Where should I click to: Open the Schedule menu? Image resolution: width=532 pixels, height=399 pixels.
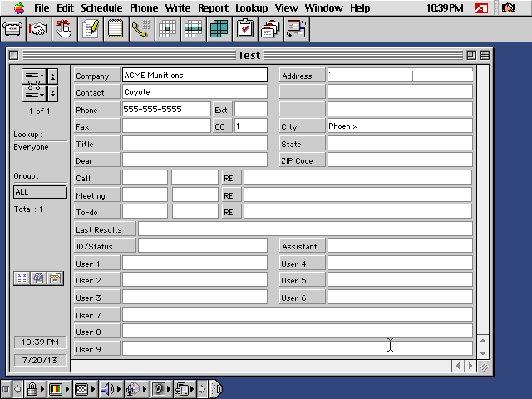tap(101, 8)
